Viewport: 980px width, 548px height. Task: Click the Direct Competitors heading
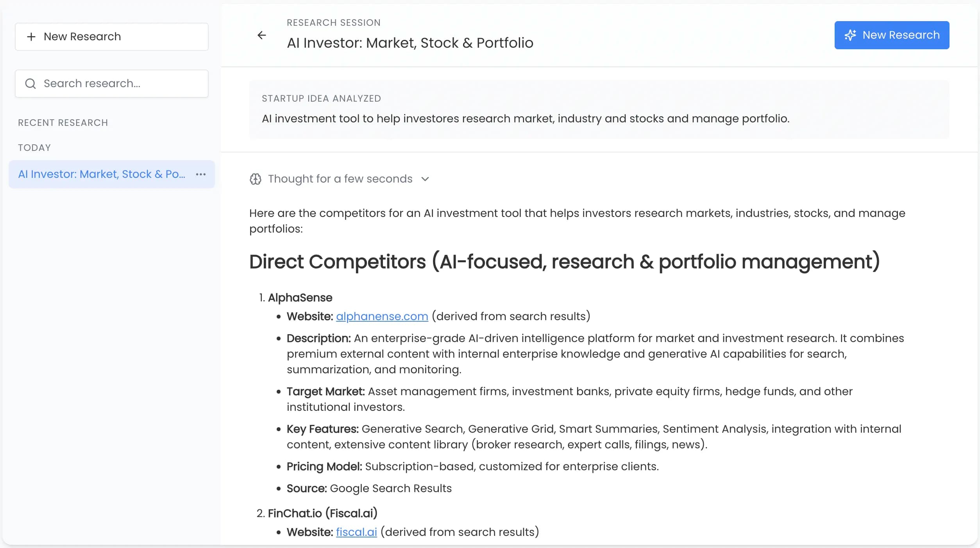[x=564, y=261]
